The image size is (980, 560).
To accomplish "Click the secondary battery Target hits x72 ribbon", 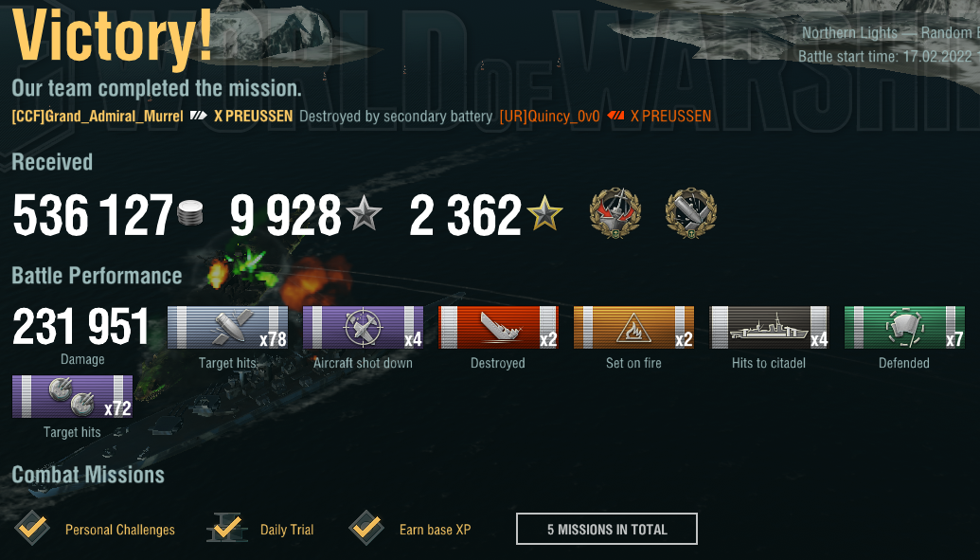I will 73,397.
